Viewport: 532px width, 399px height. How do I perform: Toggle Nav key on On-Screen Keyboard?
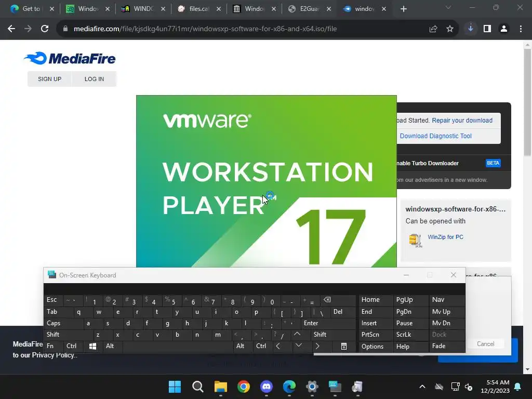point(446,300)
